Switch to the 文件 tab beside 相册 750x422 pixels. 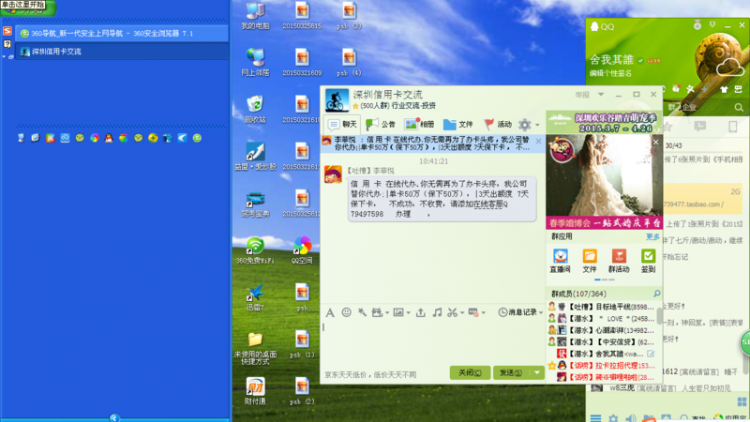458,124
